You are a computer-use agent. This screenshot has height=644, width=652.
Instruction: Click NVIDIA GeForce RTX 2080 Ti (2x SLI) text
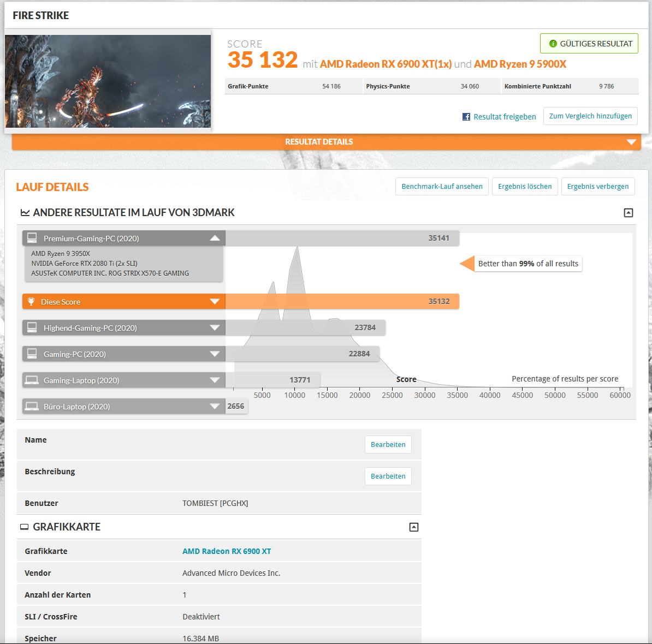[84, 264]
